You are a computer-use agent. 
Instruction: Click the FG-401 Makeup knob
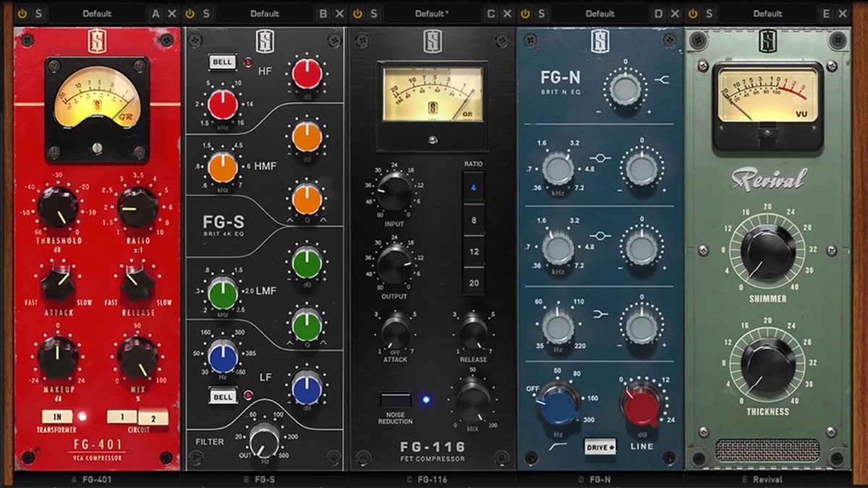[58, 358]
